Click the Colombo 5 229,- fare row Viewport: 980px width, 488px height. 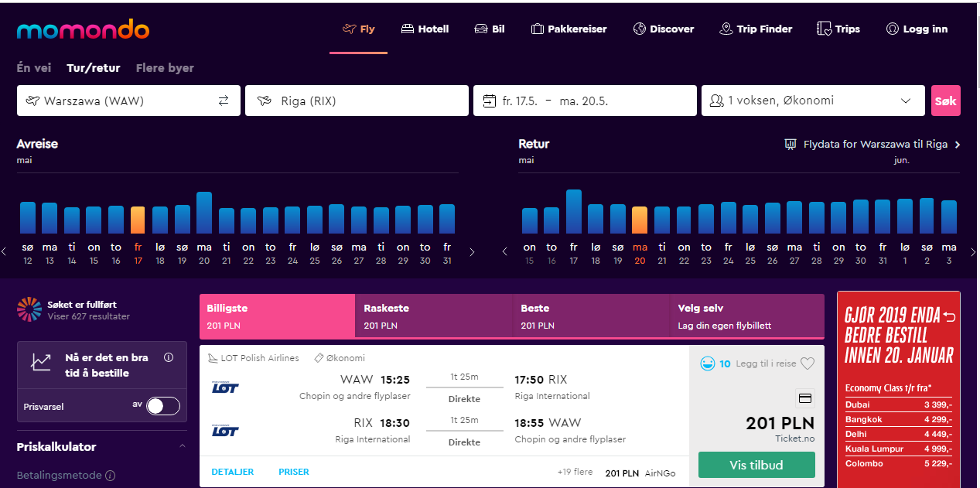[898, 463]
